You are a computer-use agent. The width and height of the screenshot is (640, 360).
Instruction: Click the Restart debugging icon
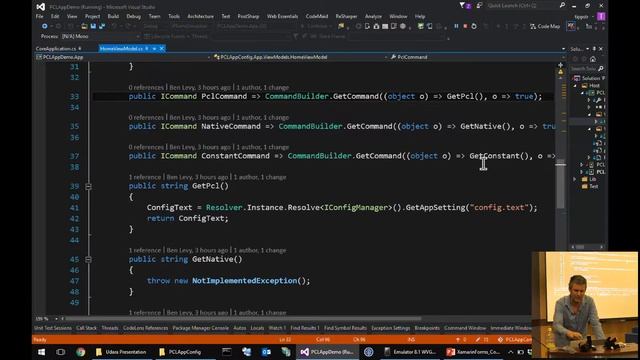pyautogui.click(x=474, y=26)
